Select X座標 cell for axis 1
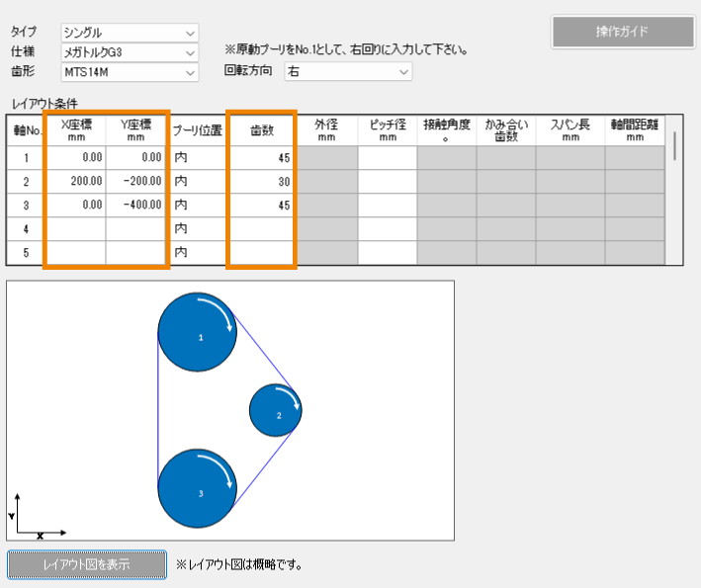701x588 pixels. coord(76,157)
